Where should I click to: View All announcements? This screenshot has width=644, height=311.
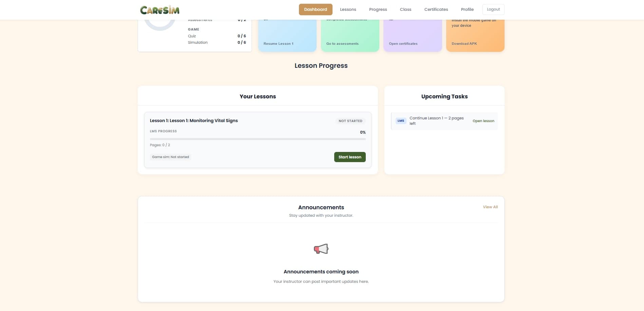point(490,207)
